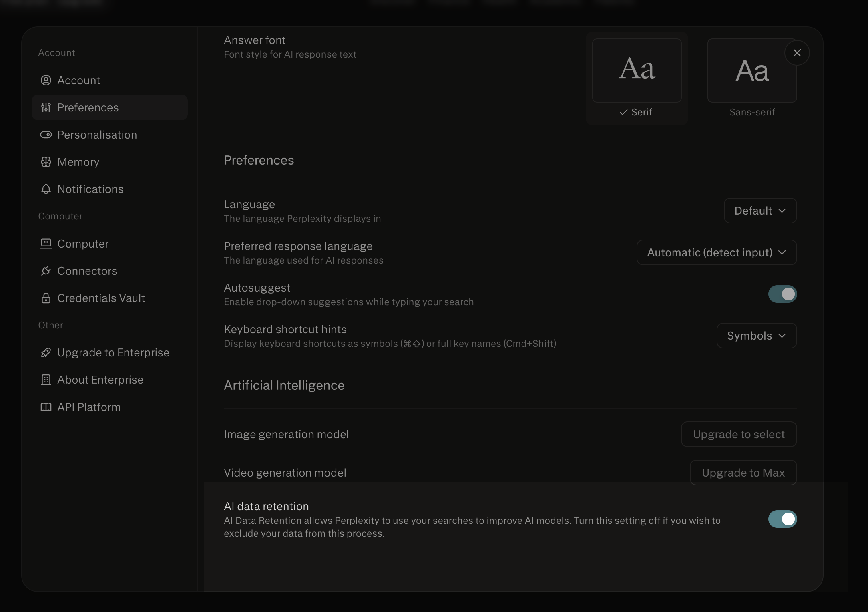Image resolution: width=868 pixels, height=612 pixels.
Task: Open the Computer settings entry
Action: click(110, 244)
